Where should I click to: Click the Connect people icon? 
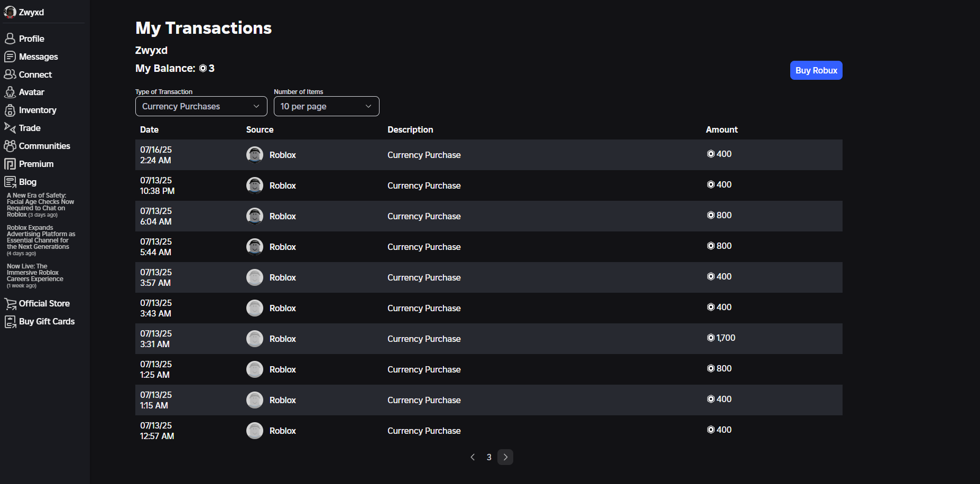point(10,75)
